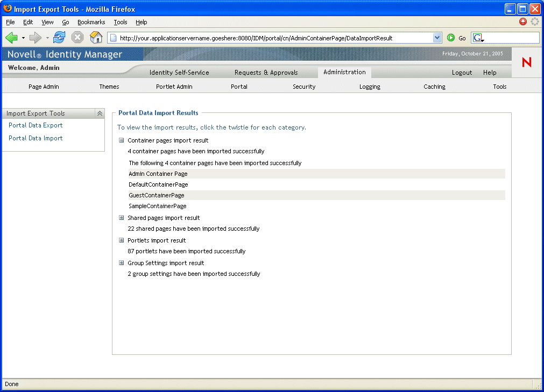Expand Shared pages import result twistie
The image size is (544, 392).
point(122,218)
